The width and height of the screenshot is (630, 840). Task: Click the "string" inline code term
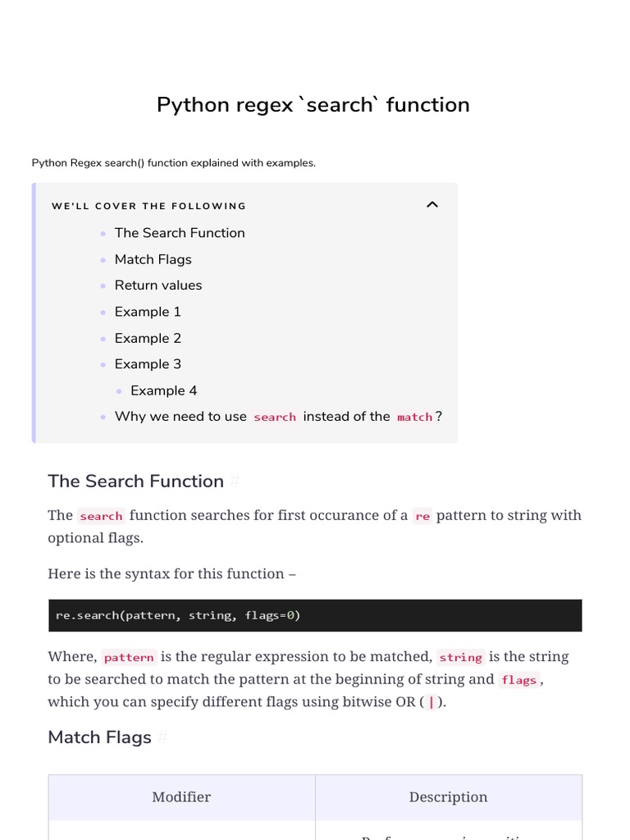(x=460, y=657)
